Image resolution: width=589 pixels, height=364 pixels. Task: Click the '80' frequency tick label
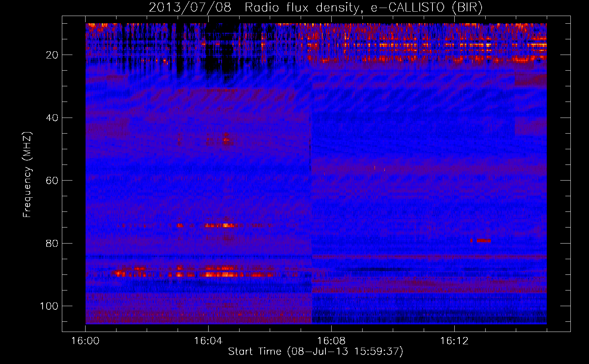(x=52, y=244)
